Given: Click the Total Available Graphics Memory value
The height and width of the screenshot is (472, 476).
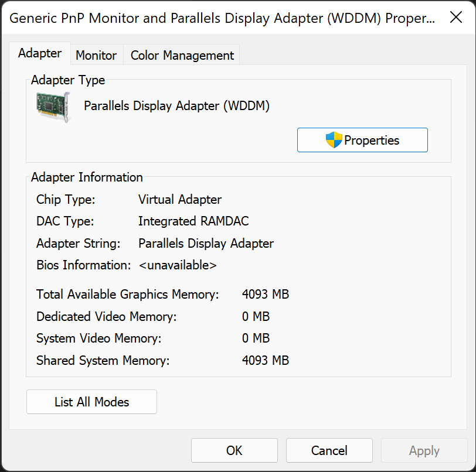Looking at the screenshot, I should pyautogui.click(x=266, y=295).
